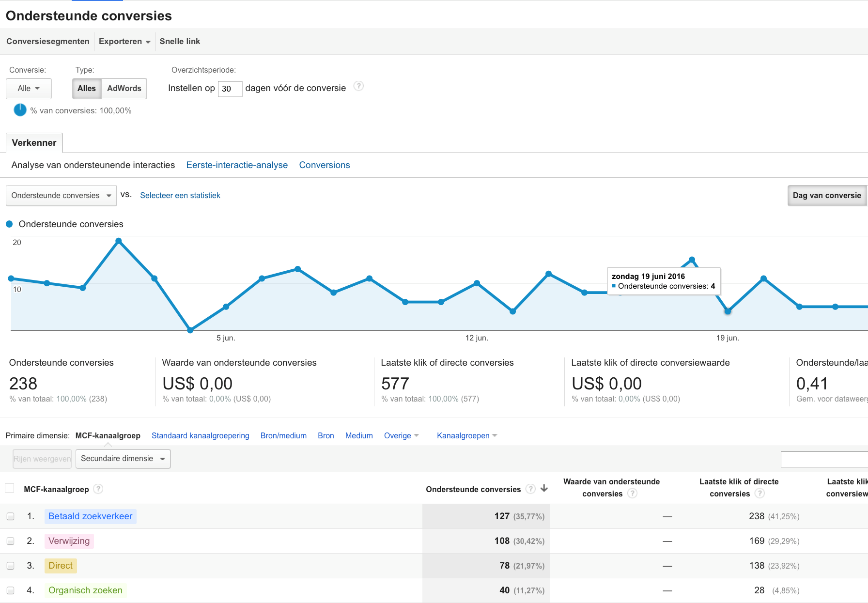Select Medium primary dimension
The height and width of the screenshot is (603, 868).
coord(359,435)
